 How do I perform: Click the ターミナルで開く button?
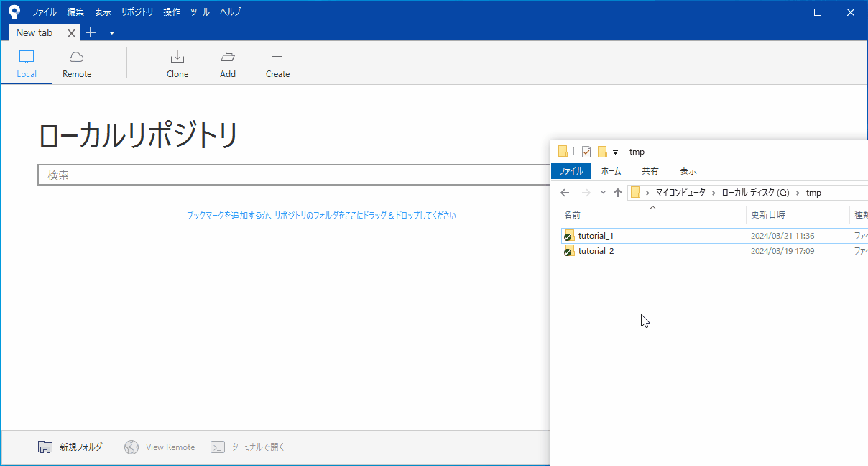point(248,447)
